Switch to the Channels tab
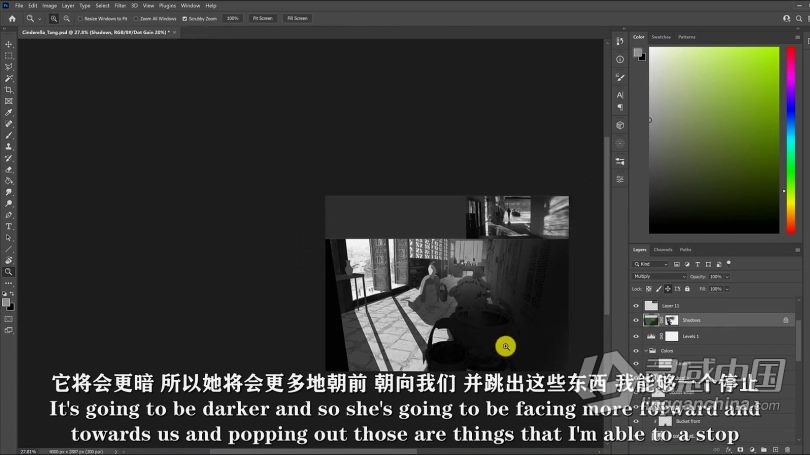The height and width of the screenshot is (455, 810). [663, 250]
